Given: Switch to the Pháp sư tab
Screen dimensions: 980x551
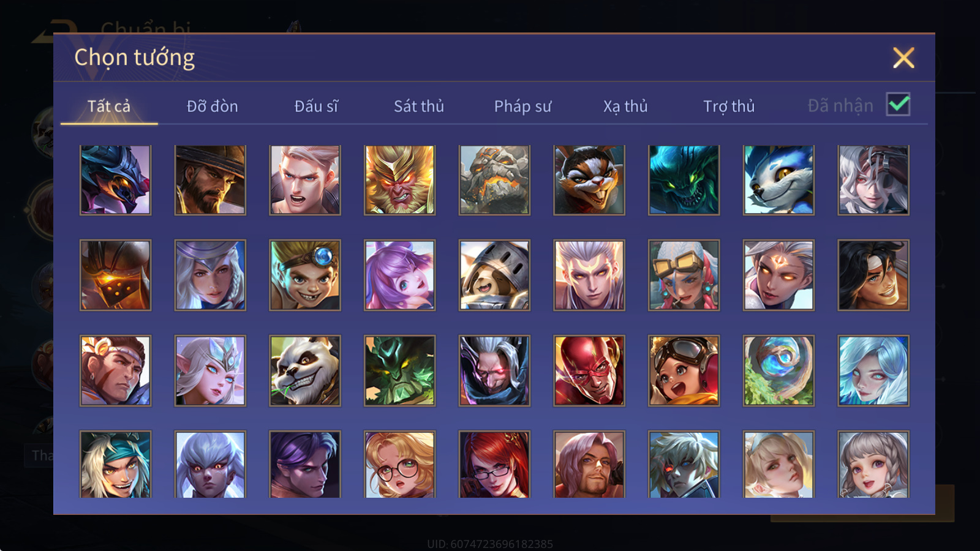Looking at the screenshot, I should [522, 106].
